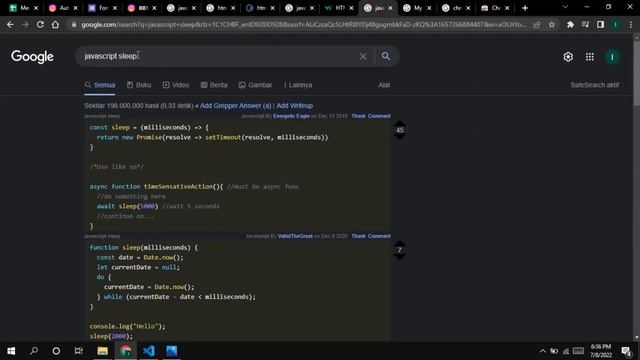
Task: Click Comment on the first answer
Action: pos(379,116)
